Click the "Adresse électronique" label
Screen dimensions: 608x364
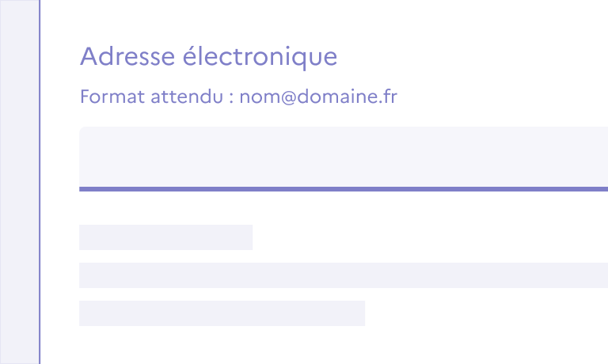tap(208, 56)
